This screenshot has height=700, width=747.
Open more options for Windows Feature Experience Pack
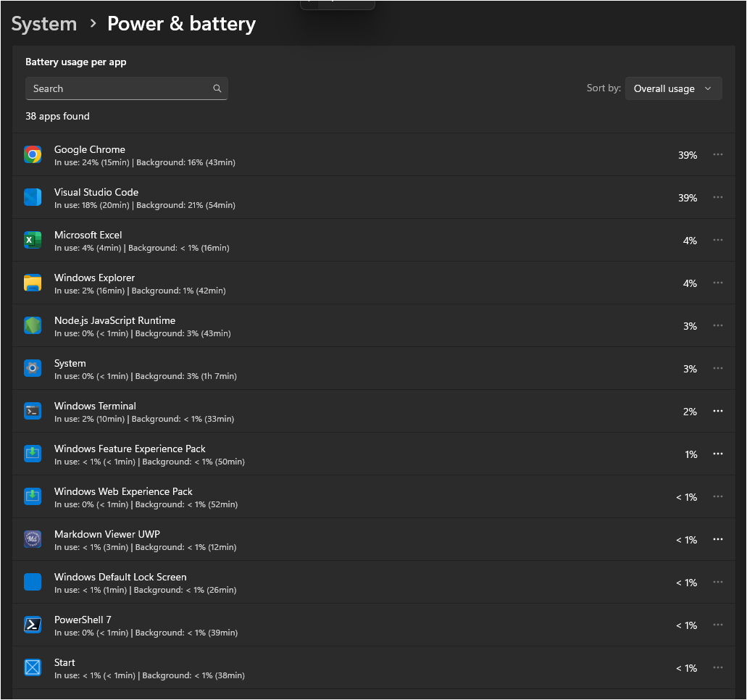tap(717, 454)
